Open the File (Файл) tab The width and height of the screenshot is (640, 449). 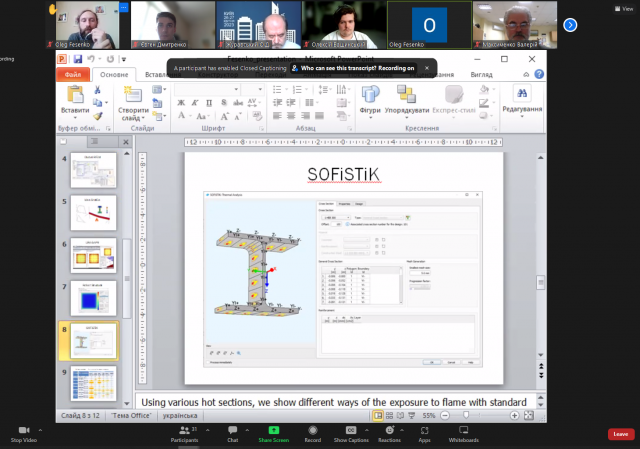point(73,75)
